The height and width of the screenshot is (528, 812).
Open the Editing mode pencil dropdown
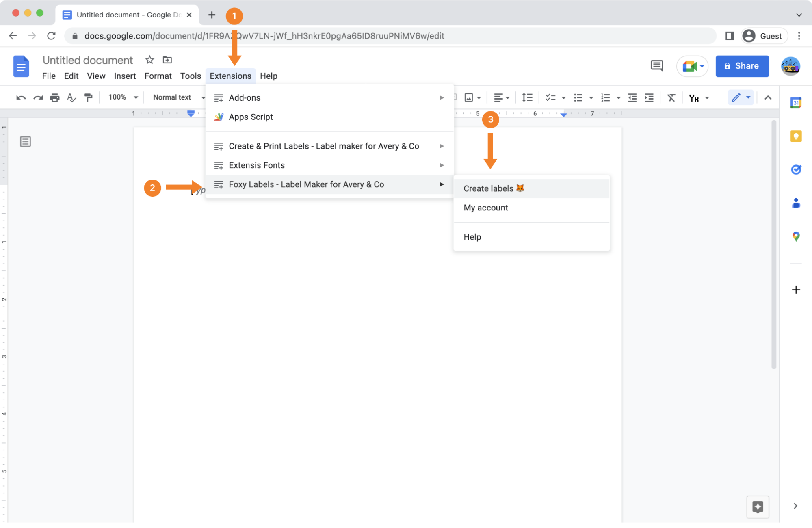pos(741,97)
